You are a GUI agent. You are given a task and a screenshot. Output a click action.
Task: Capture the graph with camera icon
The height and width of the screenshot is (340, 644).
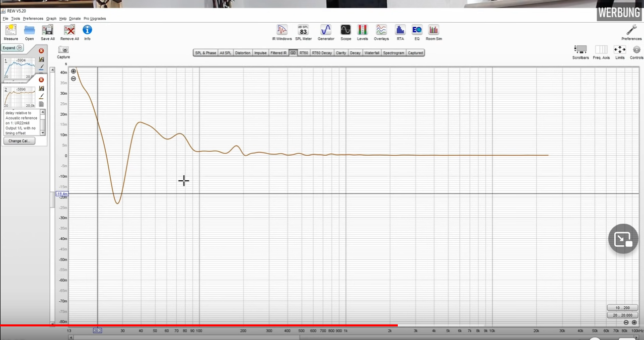tap(63, 51)
